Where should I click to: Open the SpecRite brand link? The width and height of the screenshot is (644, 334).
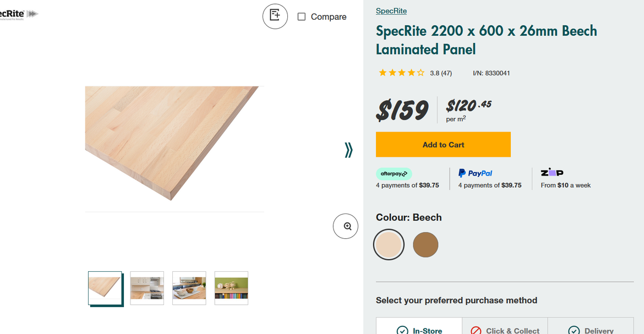(391, 11)
